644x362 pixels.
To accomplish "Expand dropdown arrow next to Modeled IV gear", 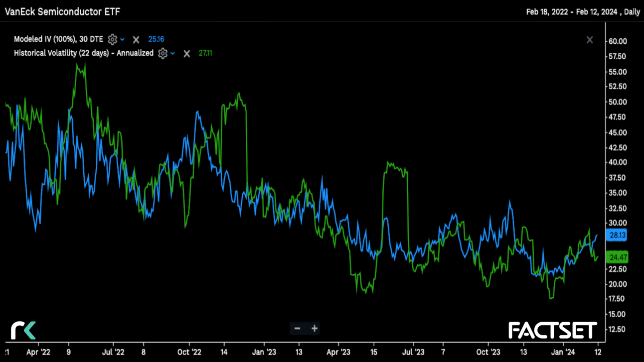I will (123, 39).
